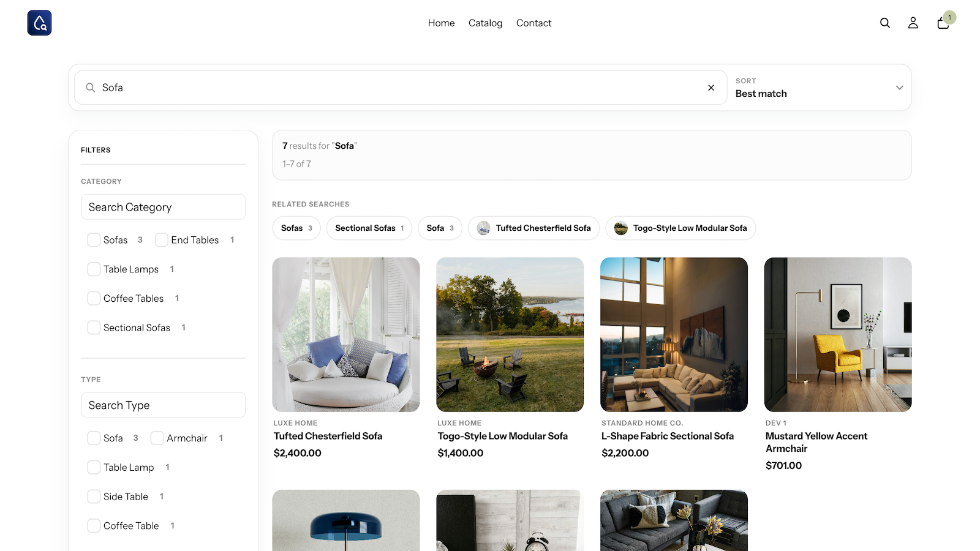This screenshot has width=980, height=551.
Task: Click the Togo-Style Low Modular Sofa title link
Action: click(503, 436)
